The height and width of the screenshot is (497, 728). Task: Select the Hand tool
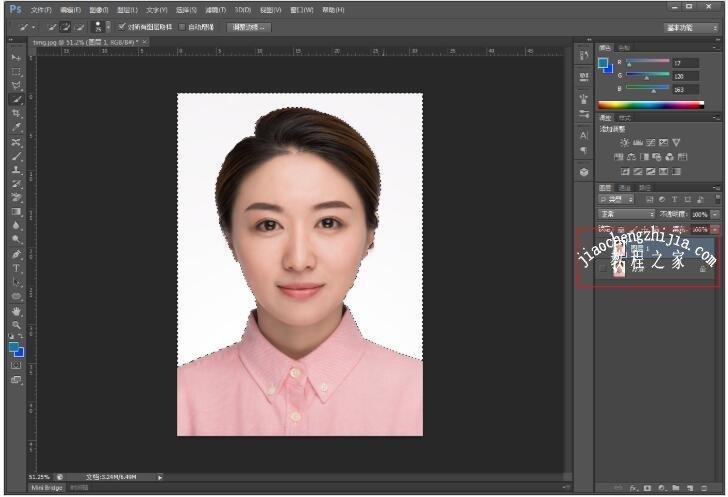point(16,311)
